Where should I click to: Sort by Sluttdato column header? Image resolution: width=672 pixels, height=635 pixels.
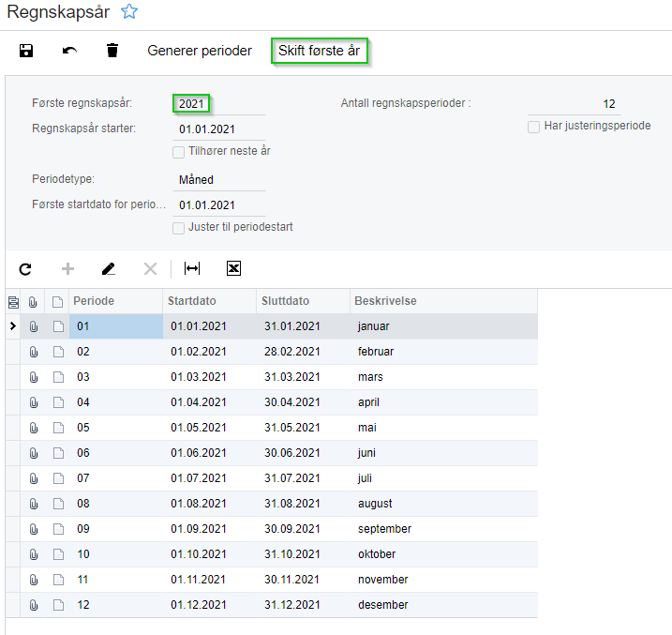[x=303, y=301]
